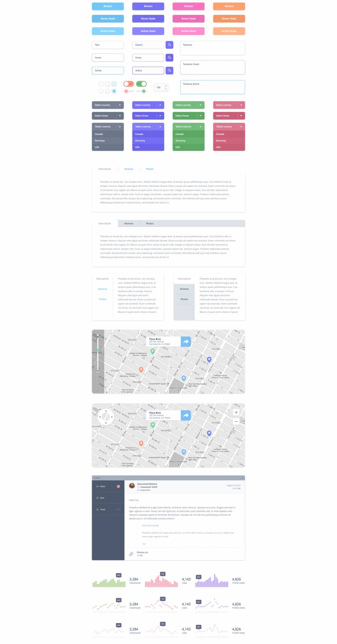
Task: Turn on the red toggle switch
Action: (128, 84)
